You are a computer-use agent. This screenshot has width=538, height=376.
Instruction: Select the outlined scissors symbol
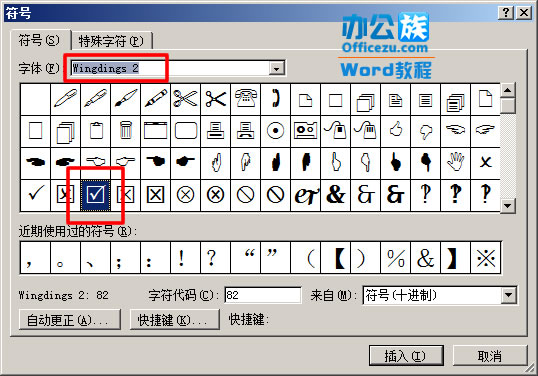185,99
